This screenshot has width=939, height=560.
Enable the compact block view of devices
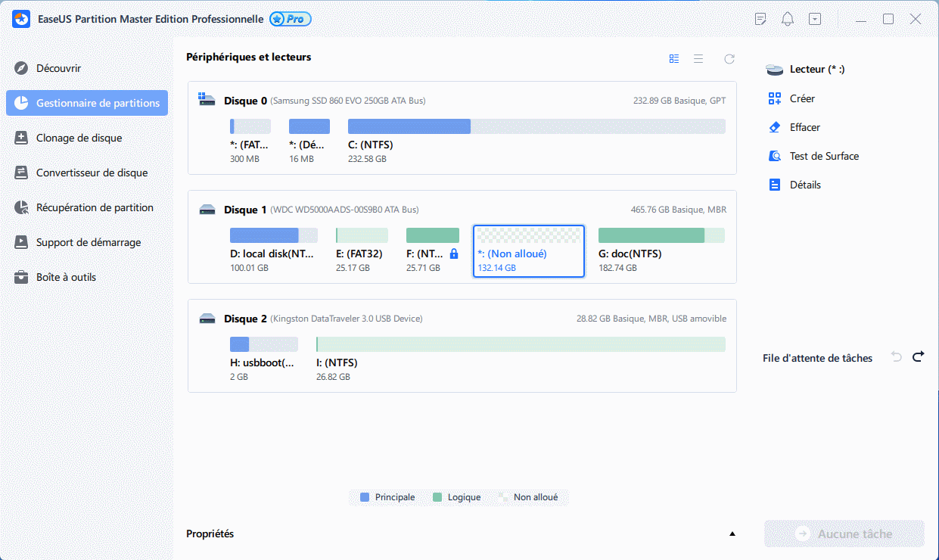coord(673,58)
